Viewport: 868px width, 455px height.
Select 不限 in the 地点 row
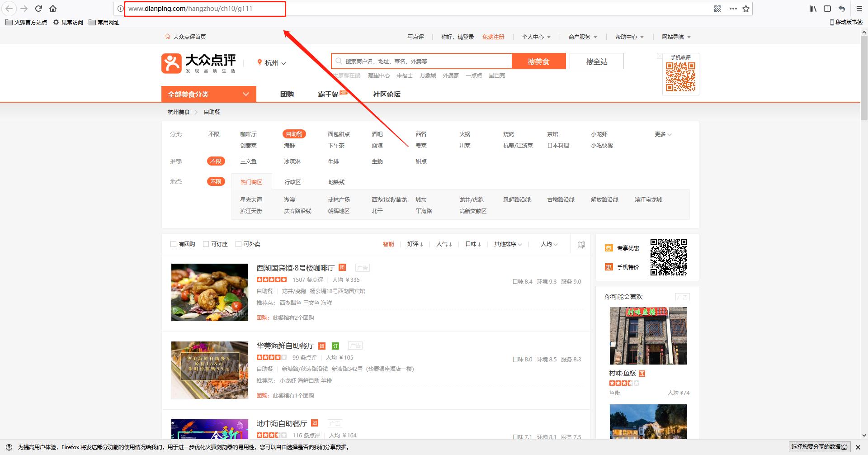[x=216, y=182]
